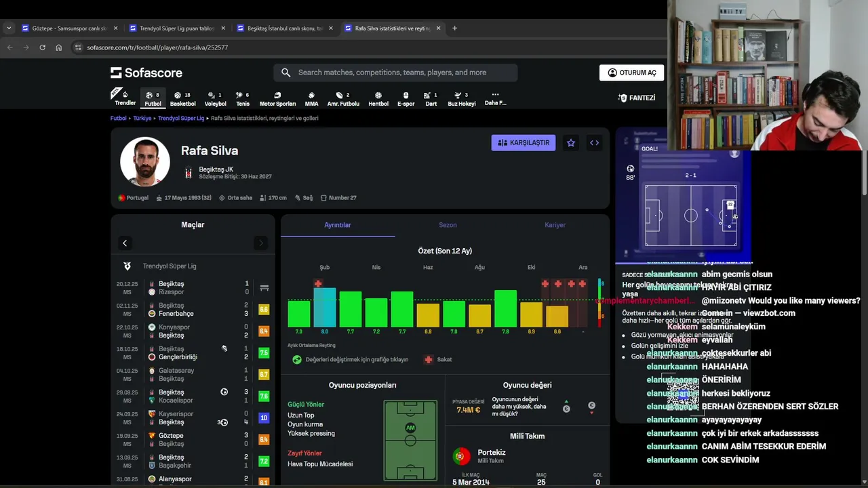This screenshot has width=868, height=488.
Task: Click Futbol in the breadcrumb
Action: pyautogui.click(x=119, y=118)
